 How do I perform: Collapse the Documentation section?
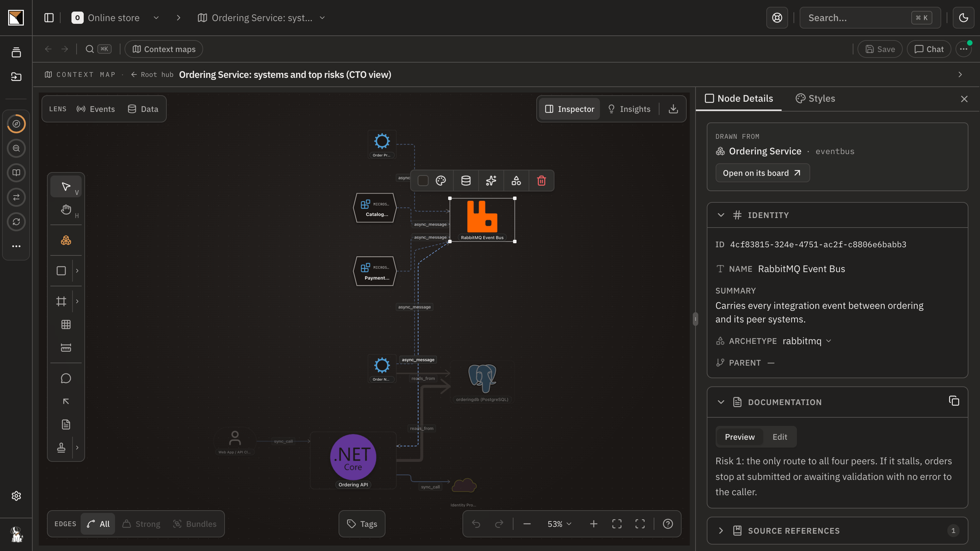(721, 402)
